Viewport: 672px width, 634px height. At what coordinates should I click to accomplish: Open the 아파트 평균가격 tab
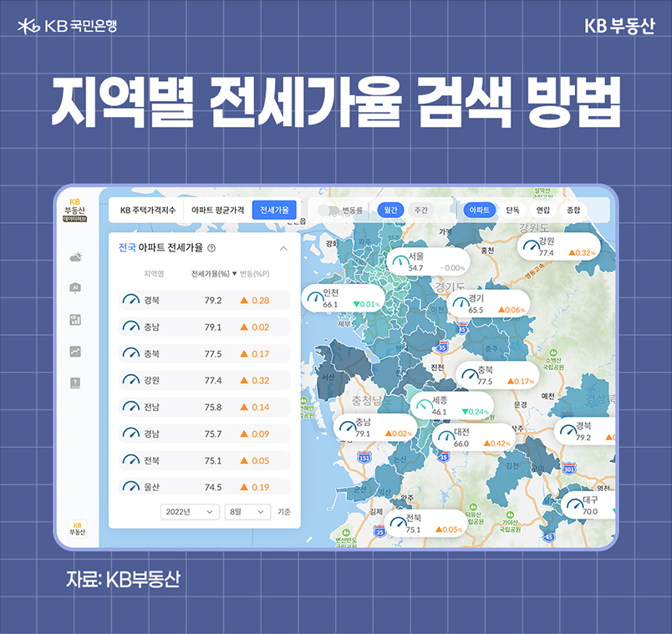[x=217, y=210]
